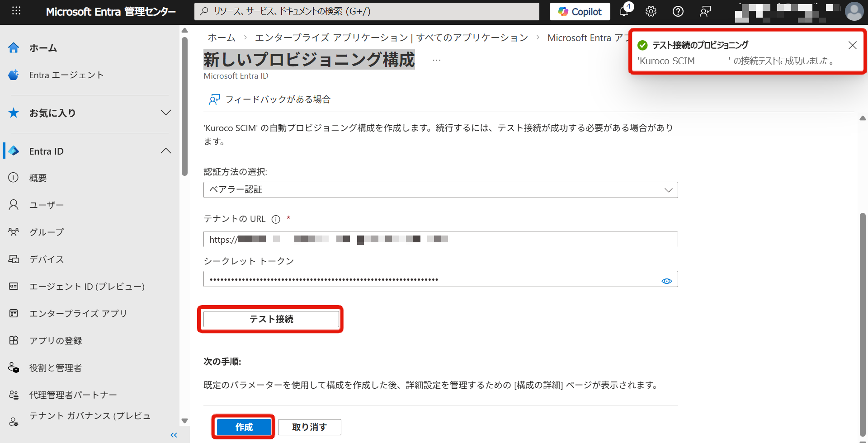The image size is (868, 443).
Task: Open the ユーザー section in the sidebar
Action: point(46,205)
